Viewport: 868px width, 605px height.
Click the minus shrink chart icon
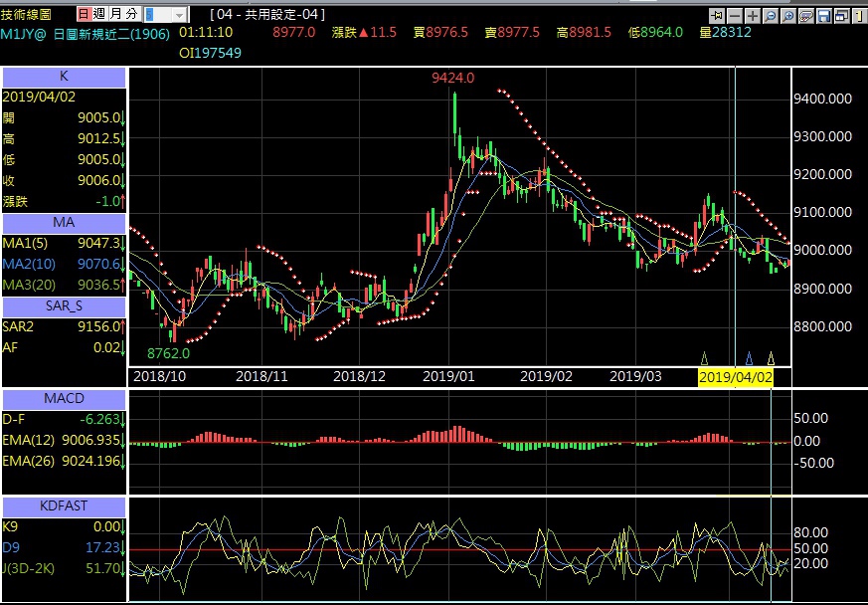pos(734,16)
